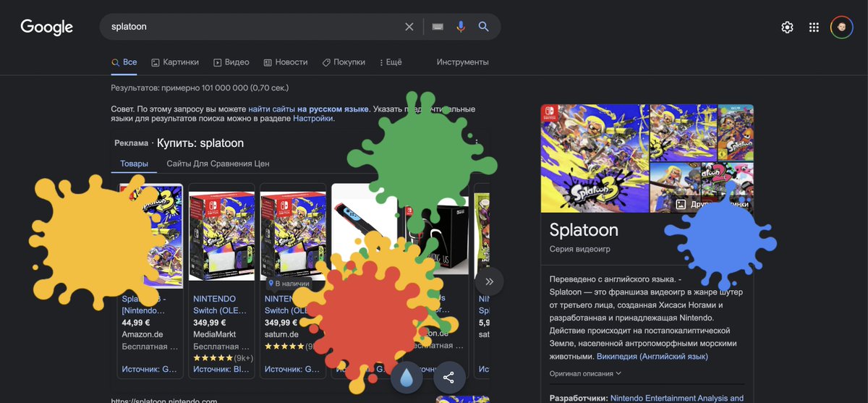This screenshot has width=868, height=403.
Task: Expand Оригинал описания
Action: click(x=585, y=373)
